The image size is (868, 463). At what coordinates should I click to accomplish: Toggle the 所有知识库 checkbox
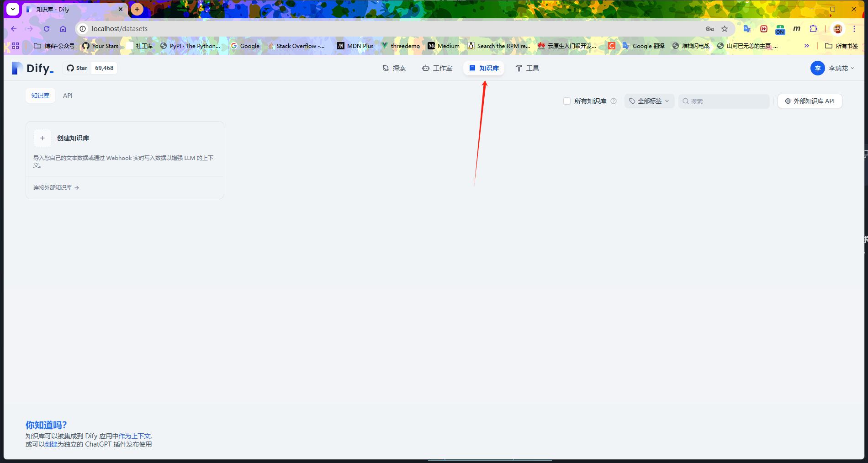coord(567,101)
